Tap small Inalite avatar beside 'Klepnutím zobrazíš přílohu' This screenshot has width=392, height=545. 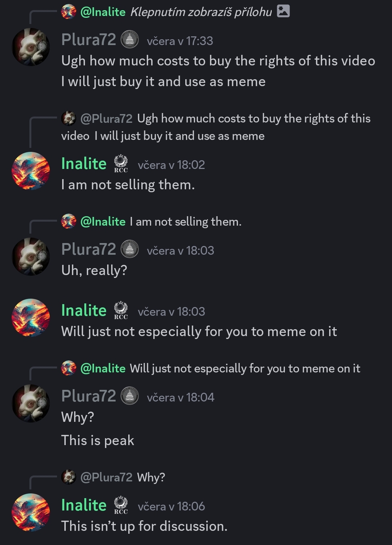pos(69,12)
